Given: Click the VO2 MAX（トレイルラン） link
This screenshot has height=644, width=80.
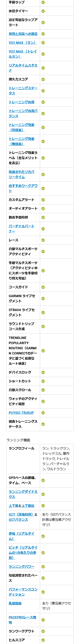Looking at the screenshot, I should point(23,54).
